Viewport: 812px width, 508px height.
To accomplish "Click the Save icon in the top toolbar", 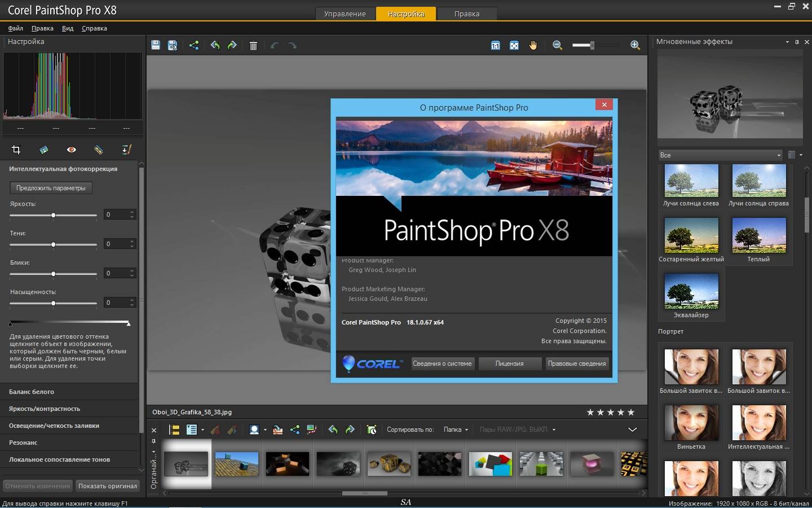I will pos(156,45).
